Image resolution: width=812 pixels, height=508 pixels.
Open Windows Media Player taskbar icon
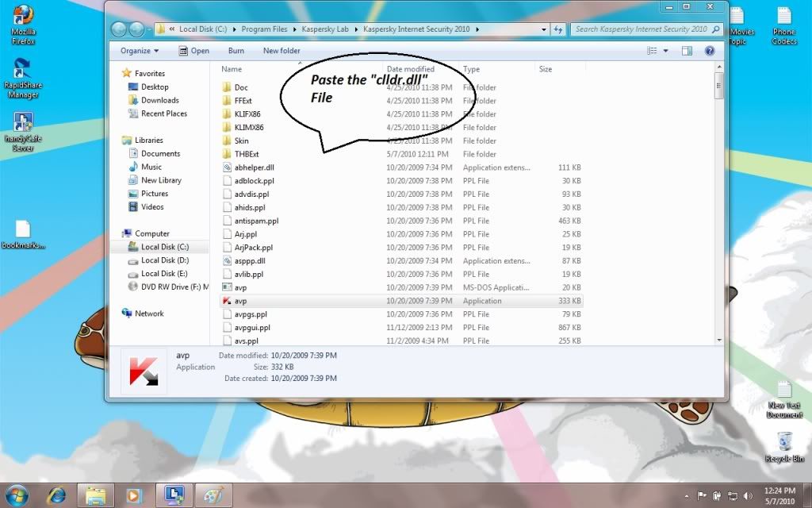(x=133, y=495)
